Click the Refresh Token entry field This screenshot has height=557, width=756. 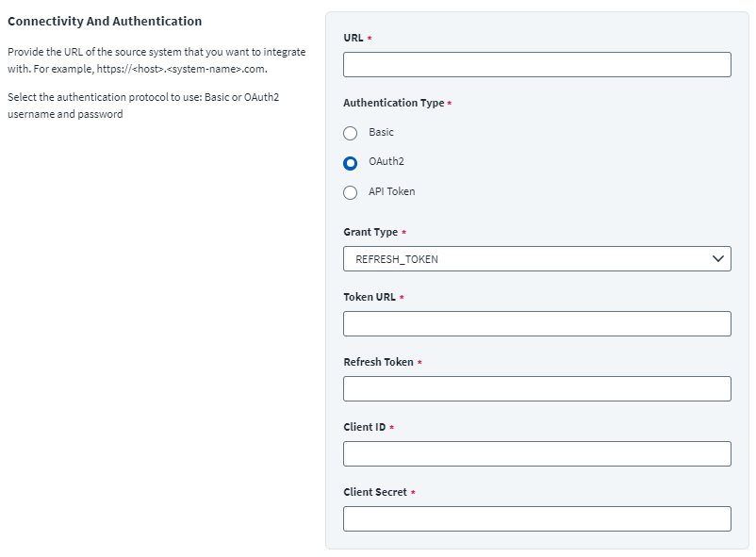coord(537,387)
